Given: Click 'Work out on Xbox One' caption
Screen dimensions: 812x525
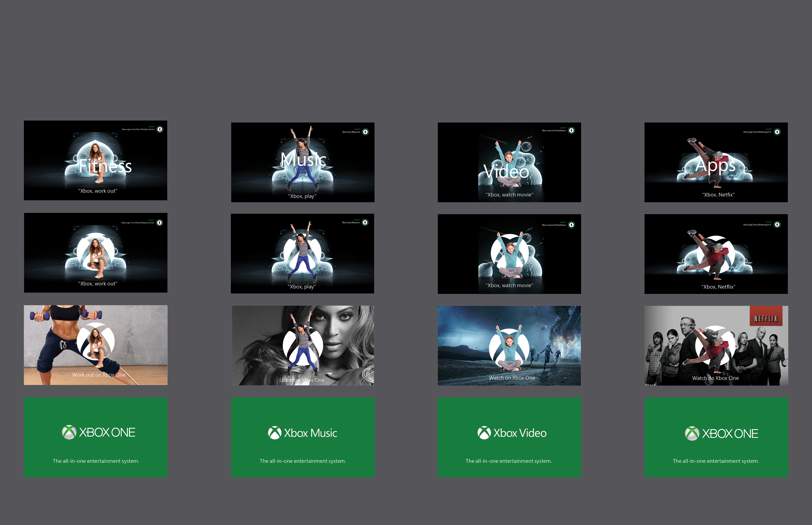Looking at the screenshot, I should click(99, 375).
